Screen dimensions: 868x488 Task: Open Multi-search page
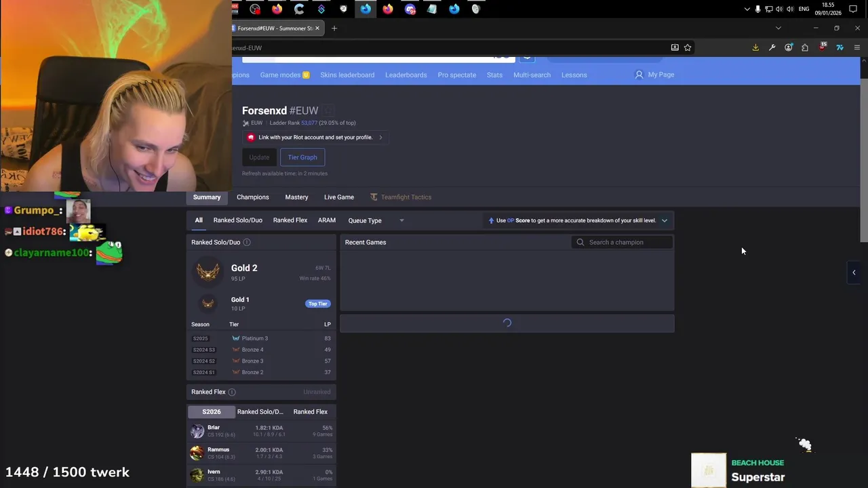click(532, 75)
